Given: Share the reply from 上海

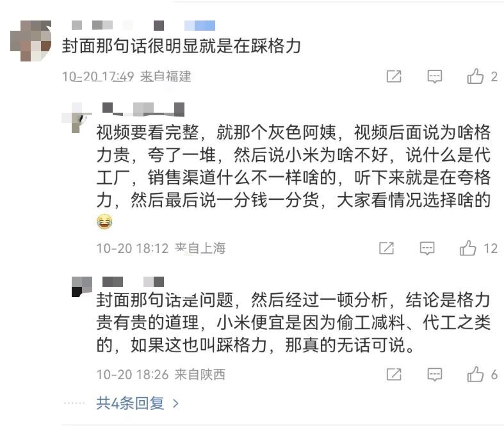Looking at the screenshot, I should [386, 248].
